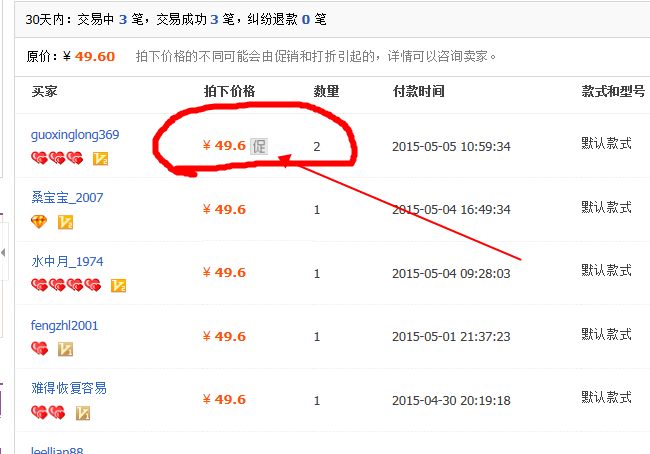Click the VIP badge under 难得恢复容易
The width and height of the screenshot is (650, 454).
(x=84, y=412)
